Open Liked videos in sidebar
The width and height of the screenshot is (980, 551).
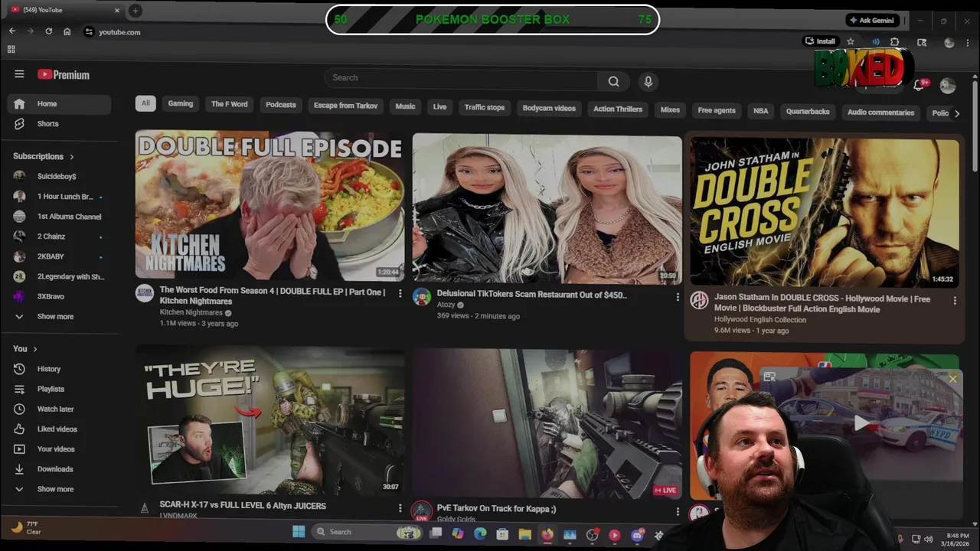tap(57, 429)
